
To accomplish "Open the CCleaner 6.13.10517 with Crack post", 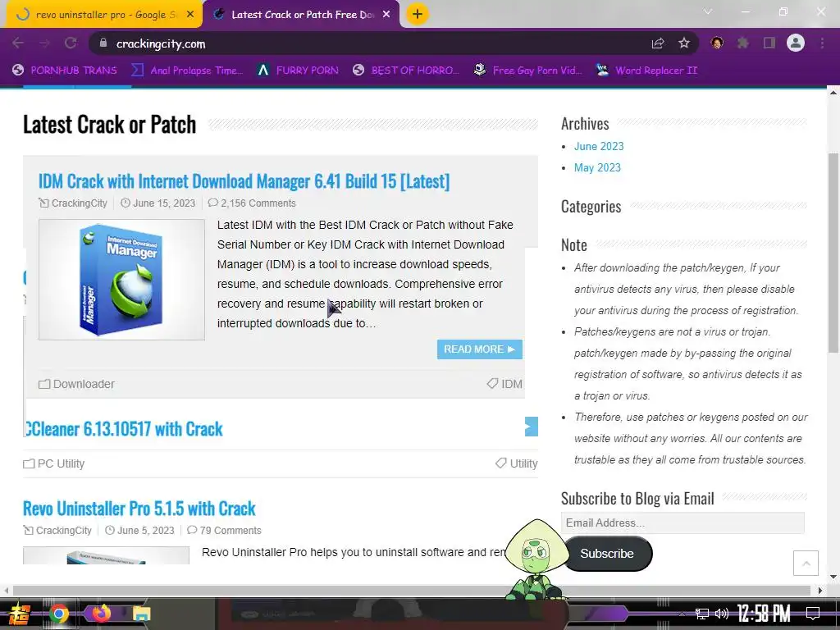I will coord(124,429).
